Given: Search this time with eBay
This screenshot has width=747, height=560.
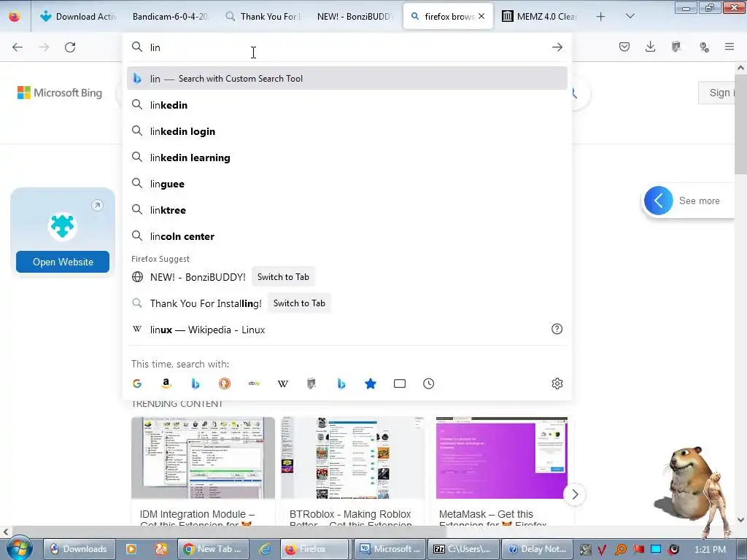Looking at the screenshot, I should (254, 384).
